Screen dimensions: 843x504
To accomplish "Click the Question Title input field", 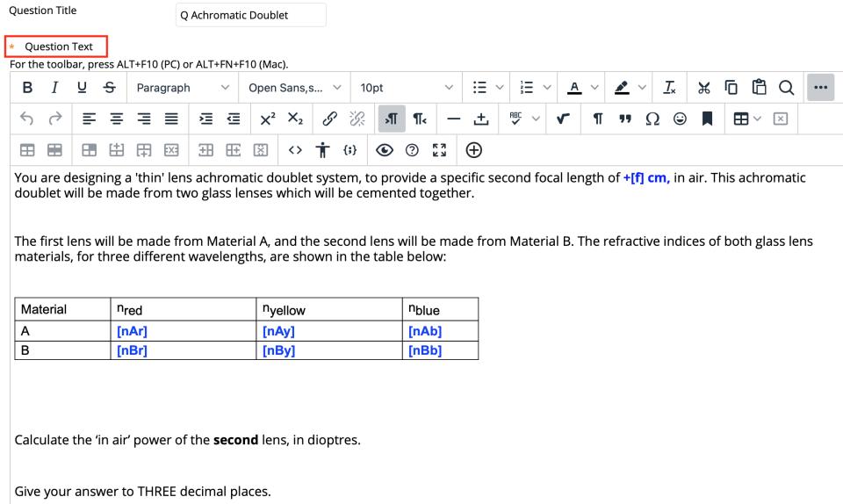I will click(x=250, y=15).
